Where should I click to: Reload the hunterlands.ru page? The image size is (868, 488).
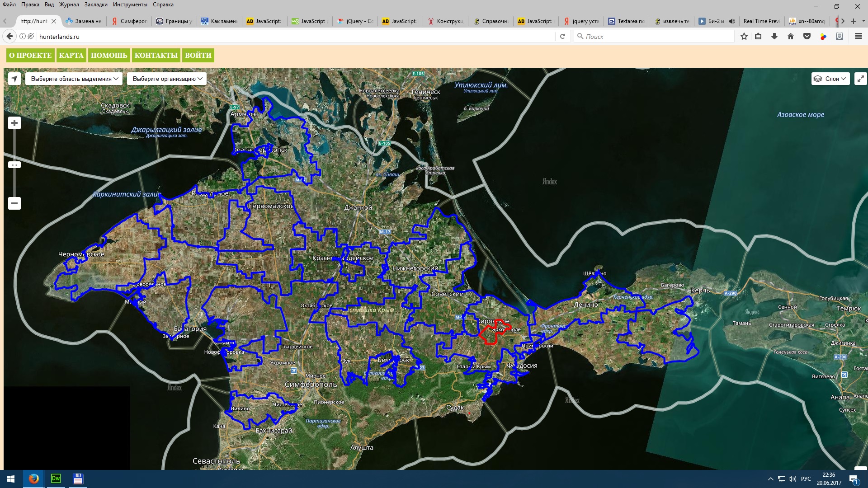click(x=562, y=37)
